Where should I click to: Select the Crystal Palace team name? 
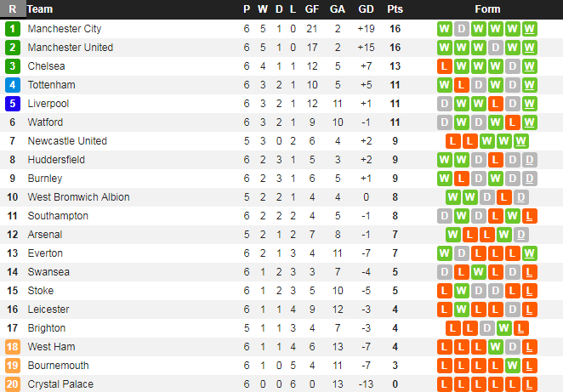[60, 383]
